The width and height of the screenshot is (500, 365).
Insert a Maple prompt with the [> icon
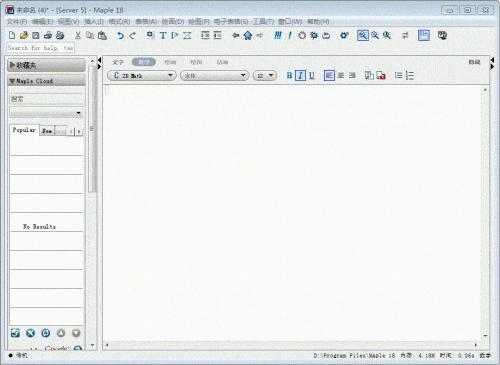(175, 35)
